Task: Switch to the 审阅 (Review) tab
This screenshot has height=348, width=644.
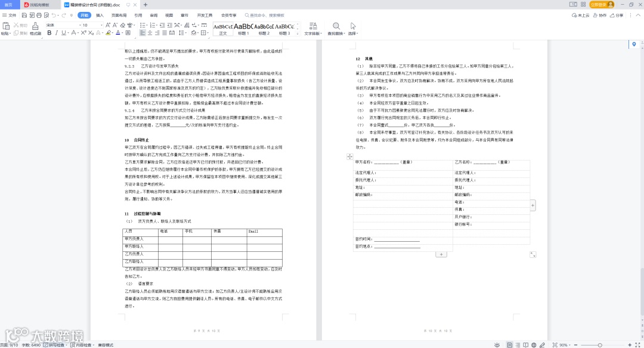Action: (x=154, y=15)
